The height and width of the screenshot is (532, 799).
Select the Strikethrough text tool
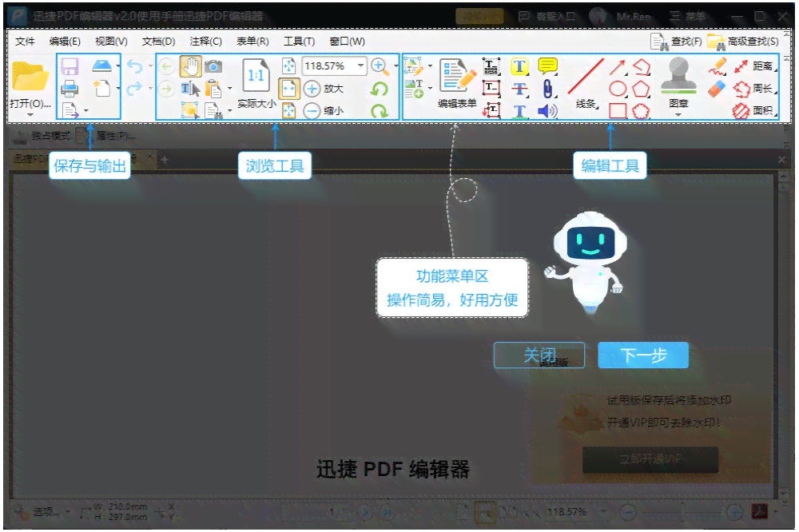(x=520, y=89)
